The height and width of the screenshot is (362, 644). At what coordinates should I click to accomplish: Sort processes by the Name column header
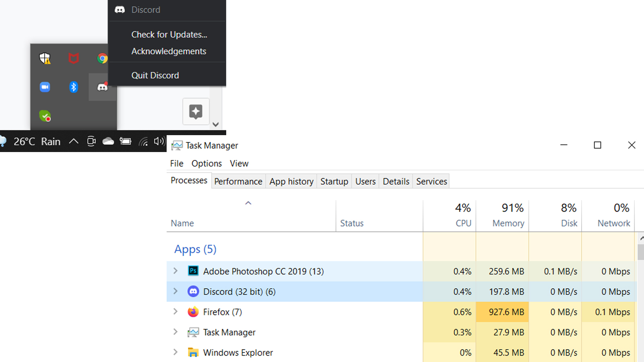(251, 216)
